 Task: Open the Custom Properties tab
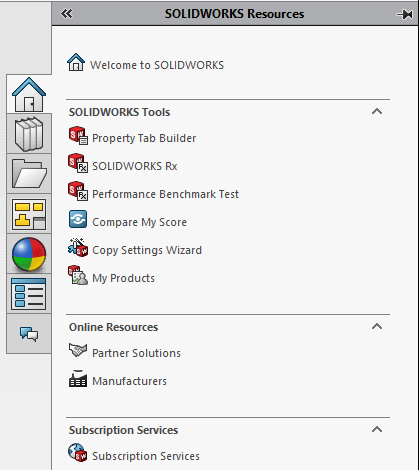pyautogui.click(x=29, y=294)
